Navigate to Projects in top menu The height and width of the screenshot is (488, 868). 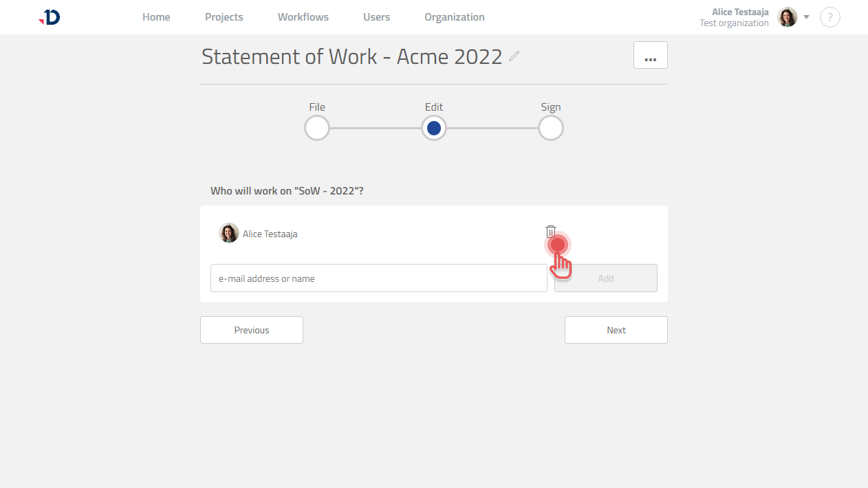[224, 17]
